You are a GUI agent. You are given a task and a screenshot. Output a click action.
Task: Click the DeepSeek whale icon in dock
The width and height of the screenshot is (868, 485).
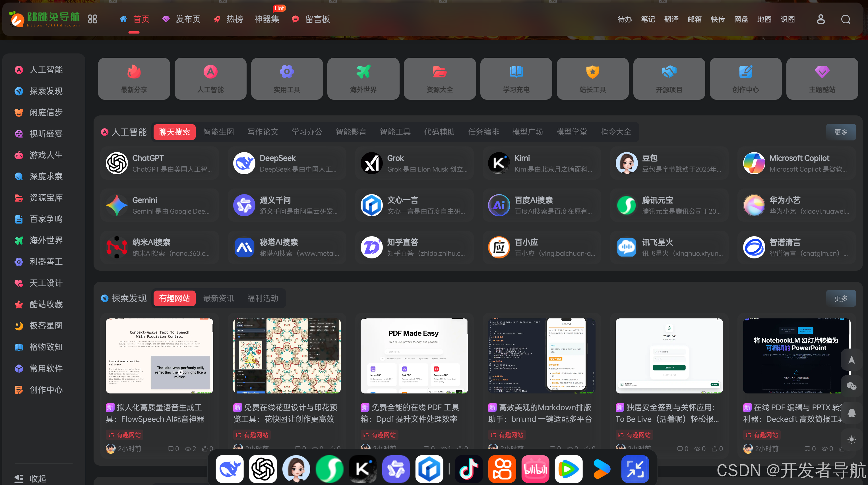pyautogui.click(x=230, y=469)
